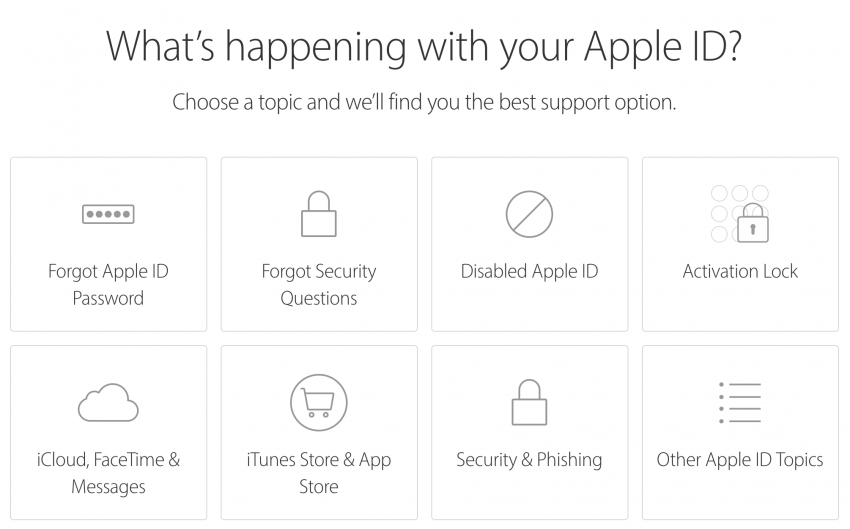Choose iTunes Store & App Store label

tap(319, 473)
